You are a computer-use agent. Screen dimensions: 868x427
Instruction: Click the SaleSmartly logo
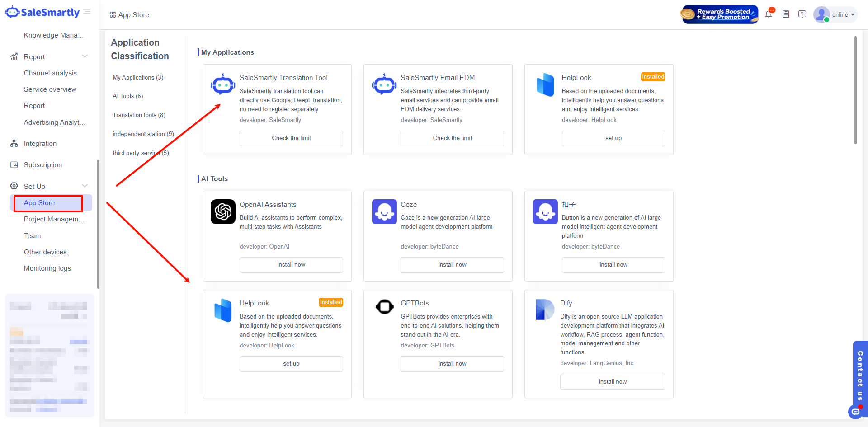(42, 12)
